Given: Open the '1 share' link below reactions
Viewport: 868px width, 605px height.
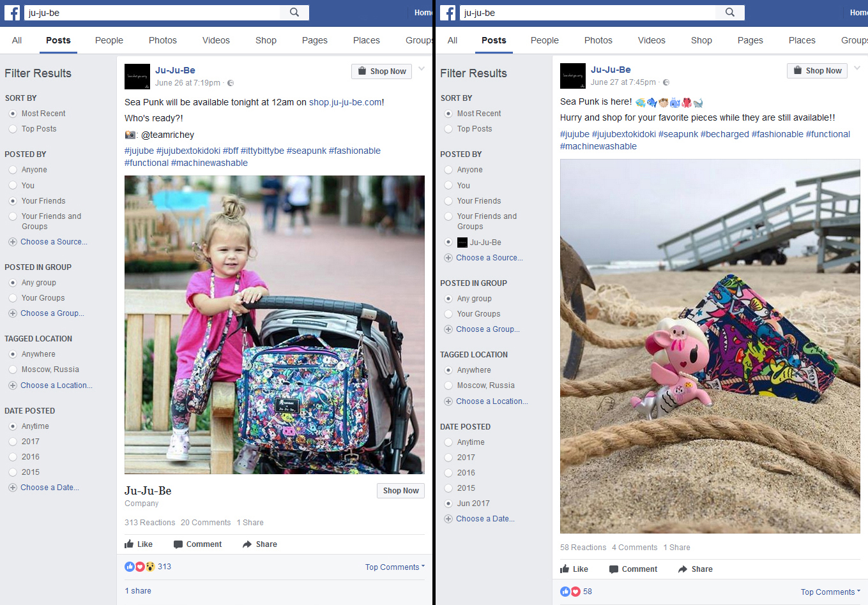Looking at the screenshot, I should (x=138, y=591).
